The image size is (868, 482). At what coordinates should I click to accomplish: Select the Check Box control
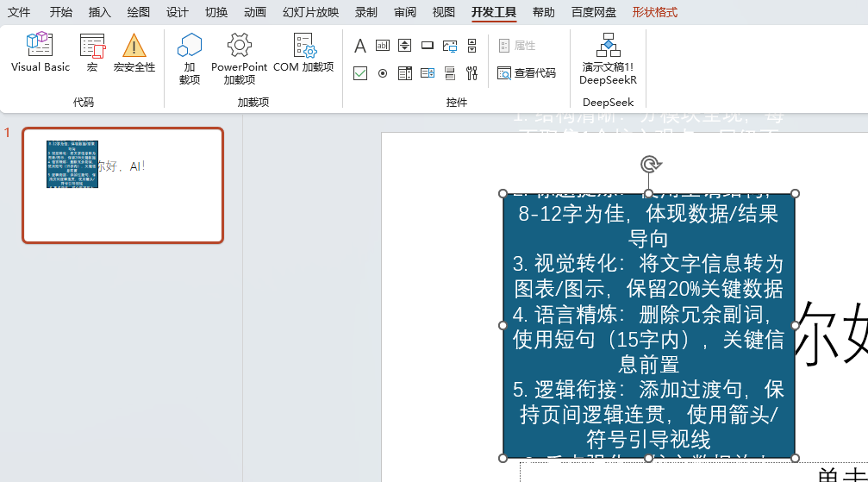tap(359, 73)
